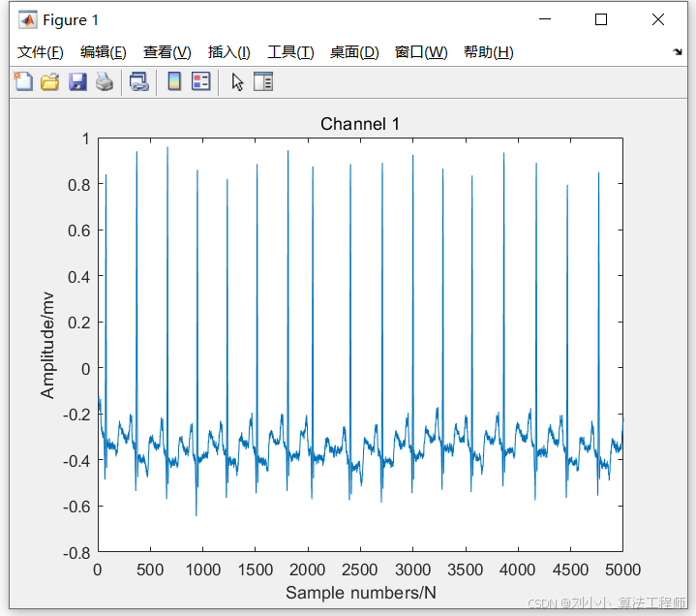Viewport: 696px width, 616px height.
Task: Click the Insert Legend icon
Action: 200,81
